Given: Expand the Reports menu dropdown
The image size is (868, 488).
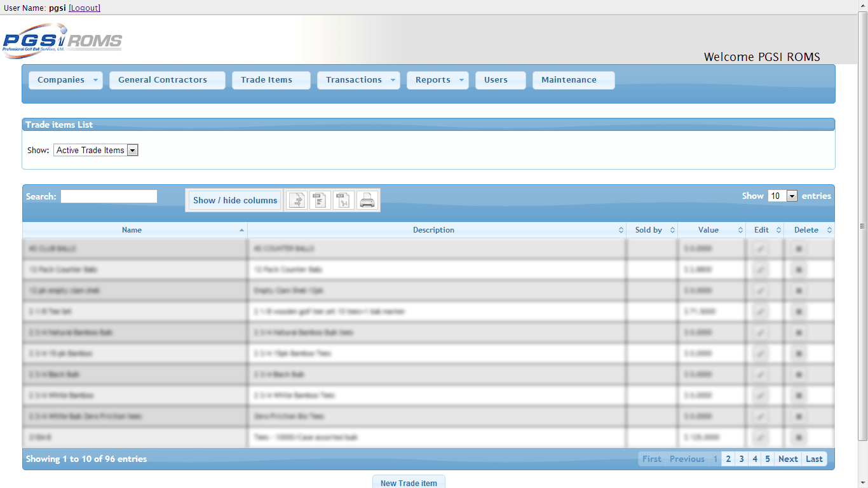Looking at the screenshot, I should click(461, 80).
